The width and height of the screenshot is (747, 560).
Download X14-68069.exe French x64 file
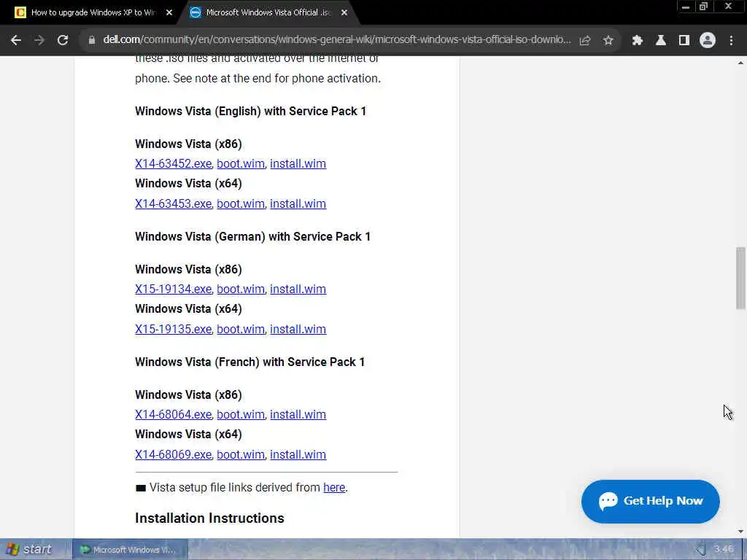[173, 454]
